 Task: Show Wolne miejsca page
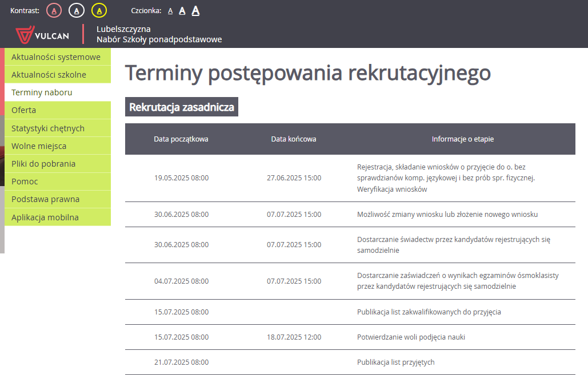[39, 146]
